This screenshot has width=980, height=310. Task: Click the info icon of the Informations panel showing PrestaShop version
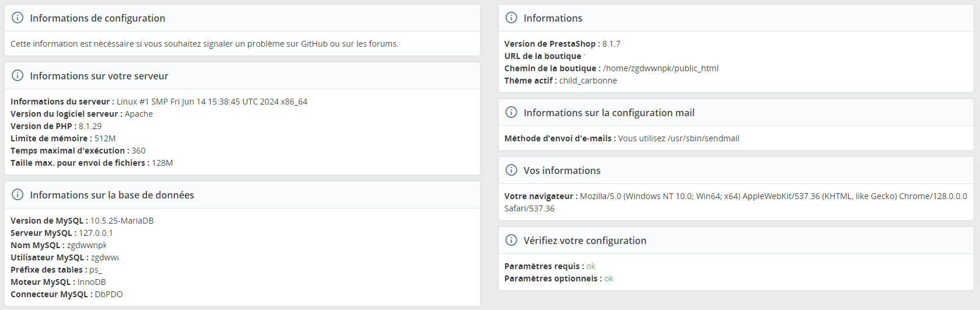click(511, 18)
